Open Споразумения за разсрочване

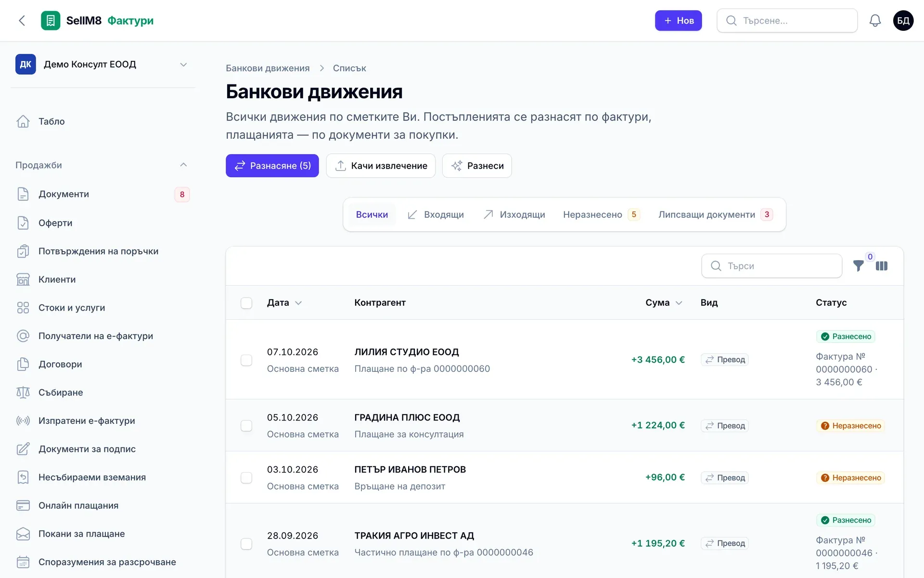click(103, 562)
